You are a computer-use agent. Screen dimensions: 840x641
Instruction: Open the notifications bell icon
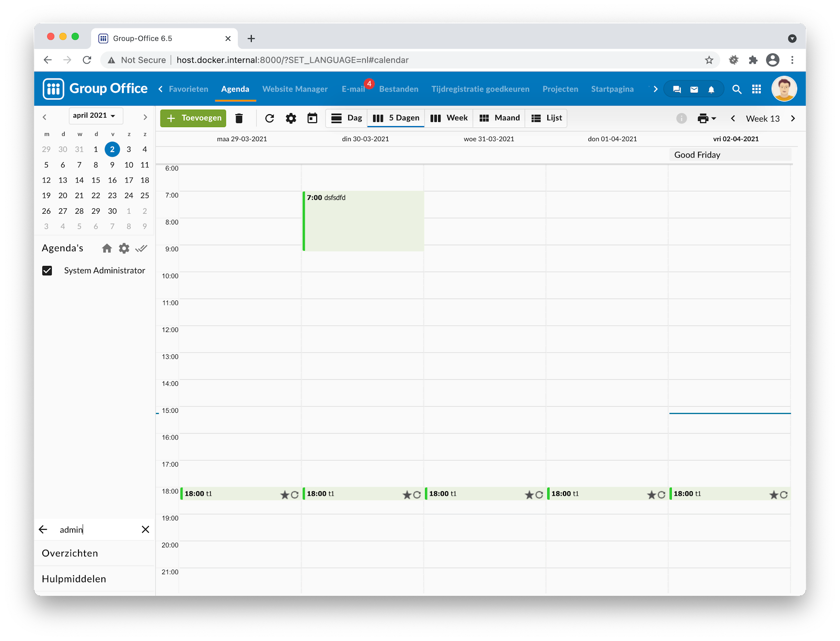(711, 89)
